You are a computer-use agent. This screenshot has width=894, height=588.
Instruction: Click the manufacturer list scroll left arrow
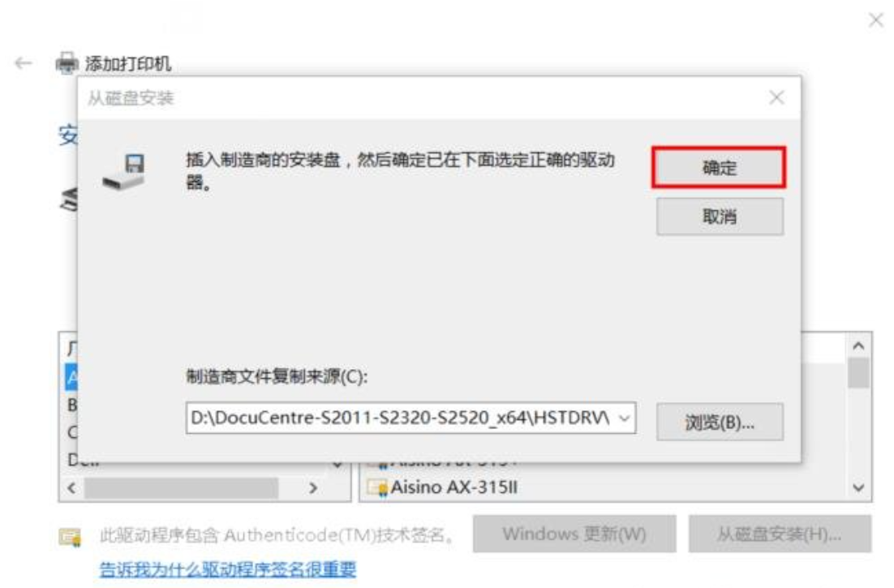click(72, 488)
